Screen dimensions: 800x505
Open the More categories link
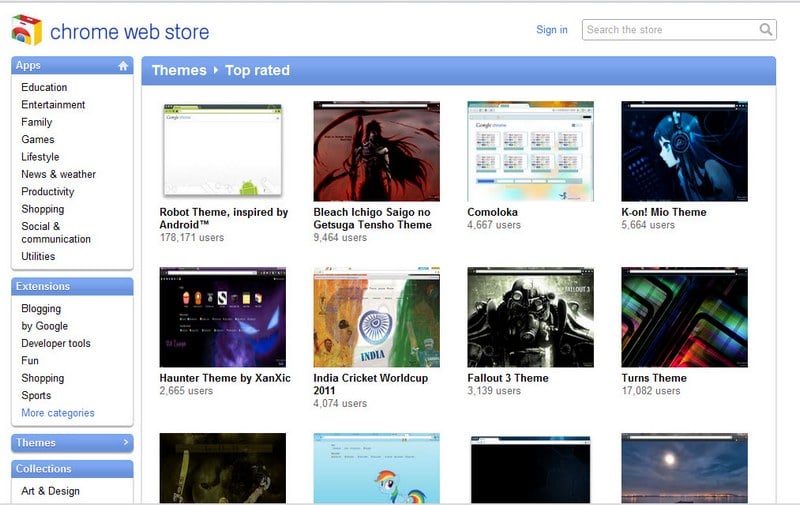point(58,413)
